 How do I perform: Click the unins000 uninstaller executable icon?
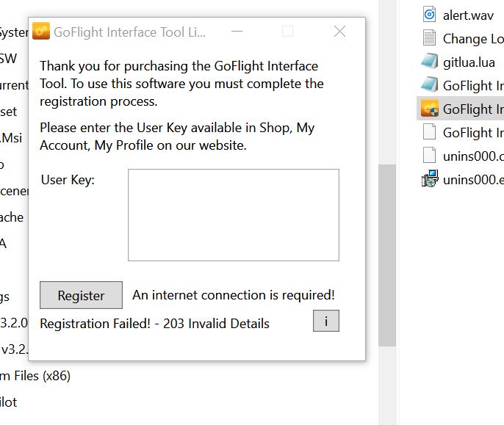pyautogui.click(x=430, y=179)
